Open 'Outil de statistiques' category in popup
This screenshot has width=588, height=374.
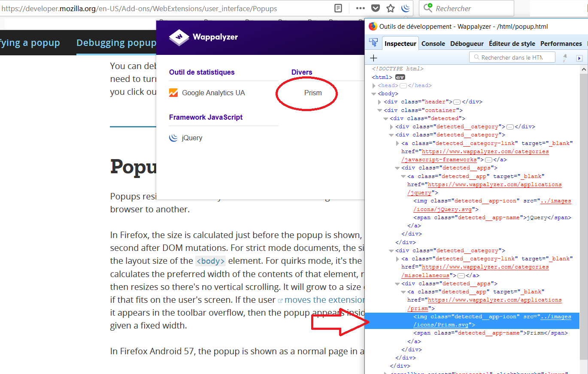point(202,72)
